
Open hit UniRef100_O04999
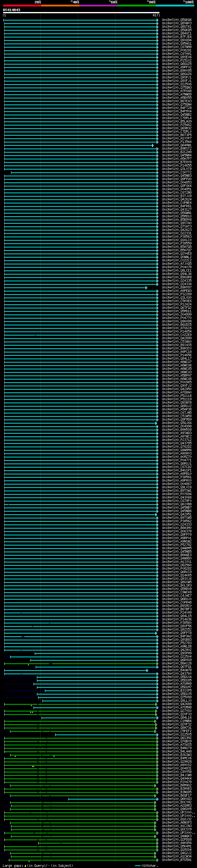pyautogui.click(x=176, y=315)
